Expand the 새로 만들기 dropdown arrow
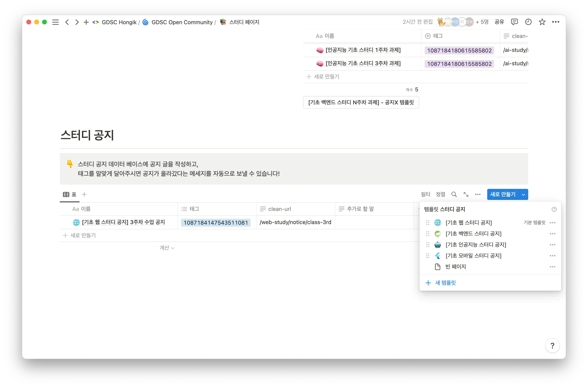 point(523,194)
